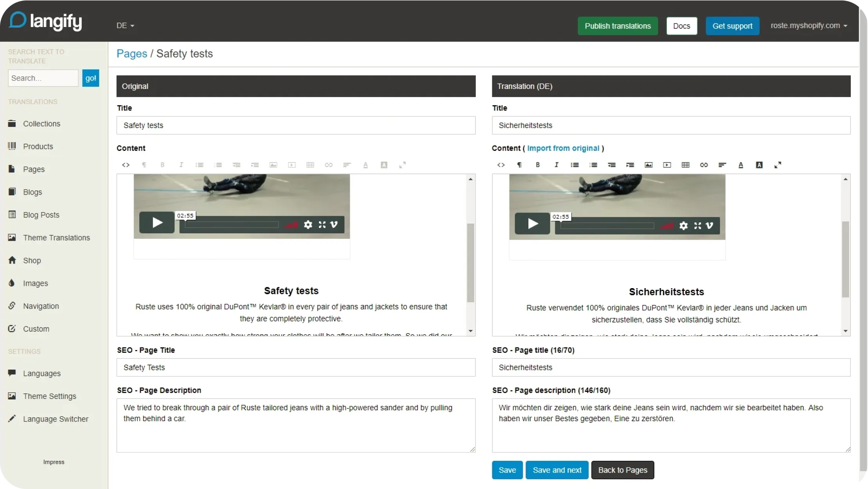Click Bold icon in translation toolbar
Screen dimensions: 868x489
tap(538, 165)
